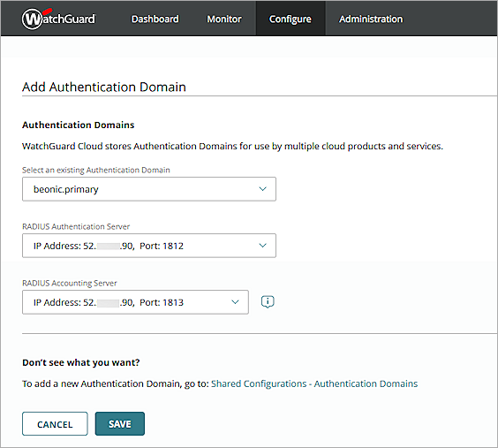Image resolution: width=498 pixels, height=448 pixels.
Task: Open the Dashboard menu
Action: (x=155, y=19)
